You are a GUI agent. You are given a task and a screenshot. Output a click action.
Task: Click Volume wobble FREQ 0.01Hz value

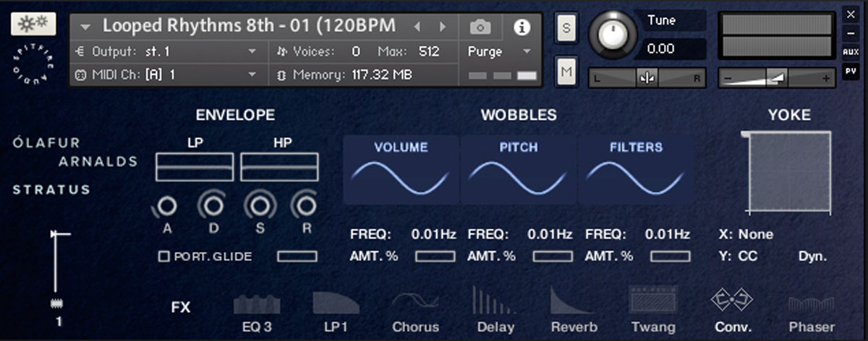434,234
